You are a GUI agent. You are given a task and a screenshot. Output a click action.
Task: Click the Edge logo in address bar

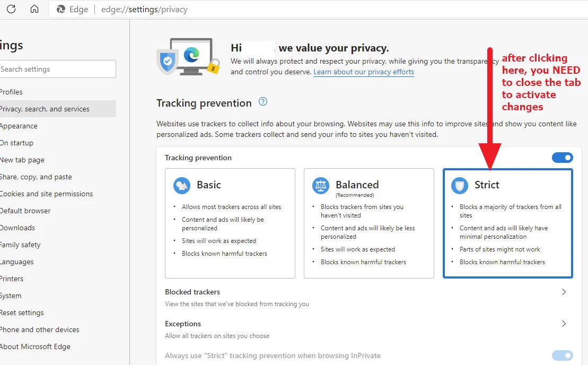61,10
